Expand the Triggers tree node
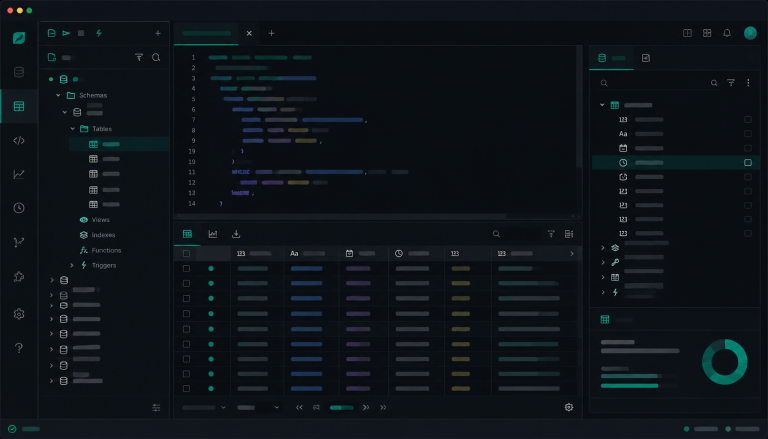This screenshot has width=768, height=439. [x=72, y=265]
